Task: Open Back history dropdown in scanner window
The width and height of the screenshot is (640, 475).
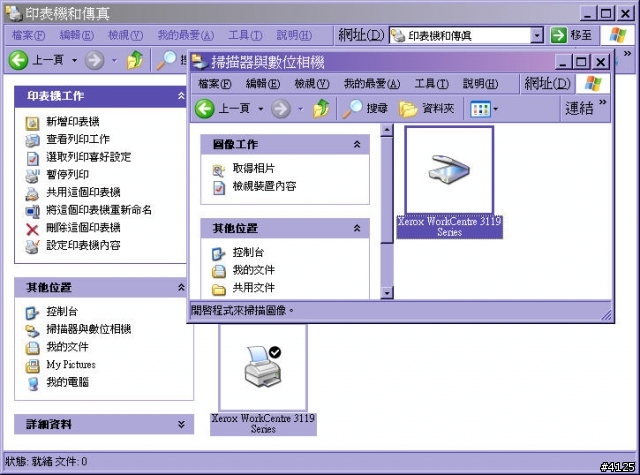Action: [260, 109]
